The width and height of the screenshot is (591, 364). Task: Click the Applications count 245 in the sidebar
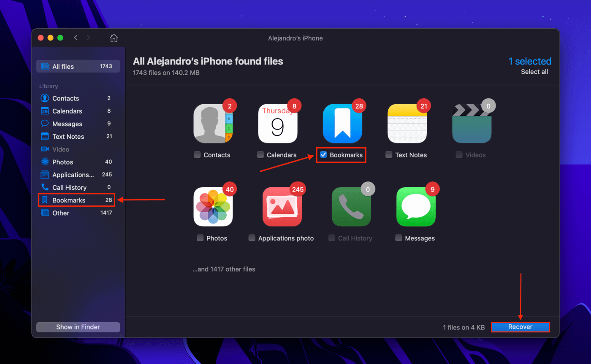click(x=107, y=175)
